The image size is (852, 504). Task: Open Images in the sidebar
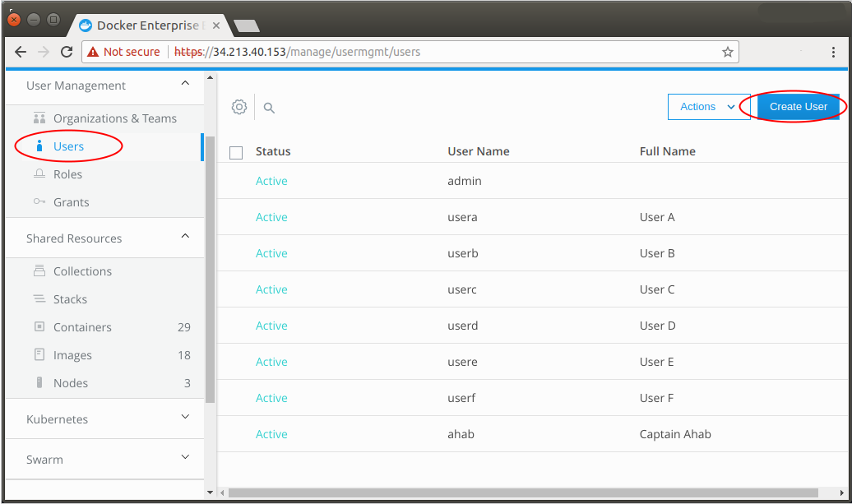point(72,355)
